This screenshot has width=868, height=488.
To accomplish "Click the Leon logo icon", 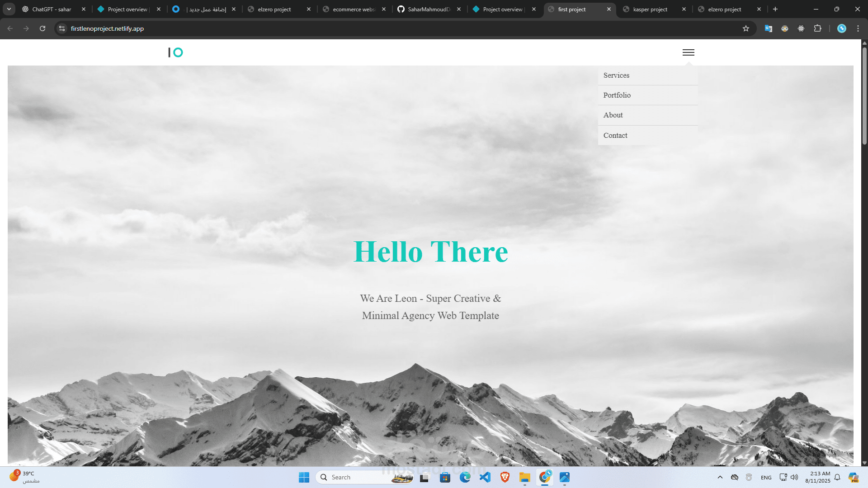I will [x=175, y=52].
